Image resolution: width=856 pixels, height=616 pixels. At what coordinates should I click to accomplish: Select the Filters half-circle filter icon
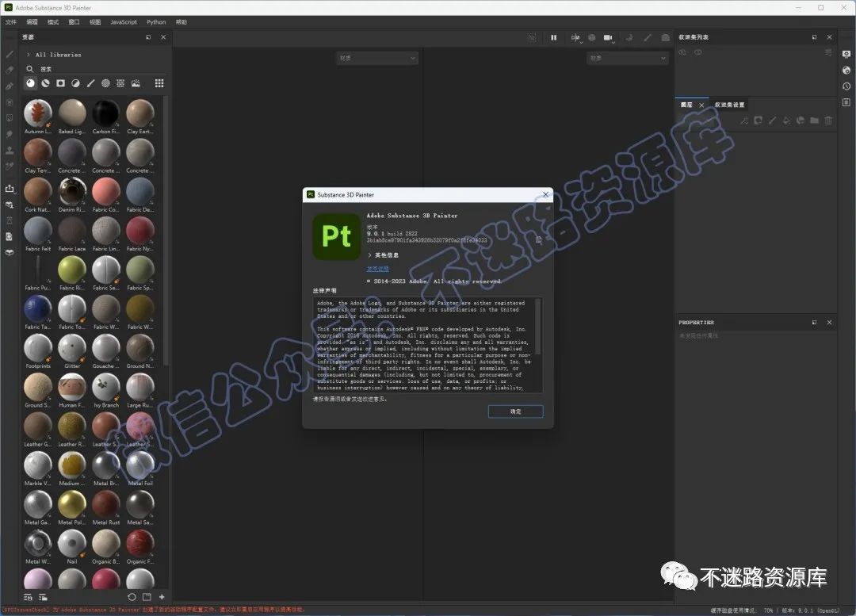coord(75,83)
